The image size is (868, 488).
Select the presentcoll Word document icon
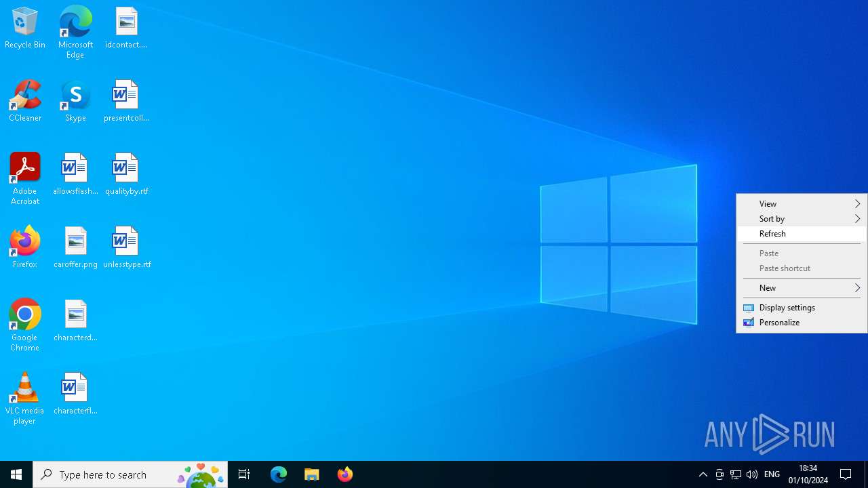point(126,102)
